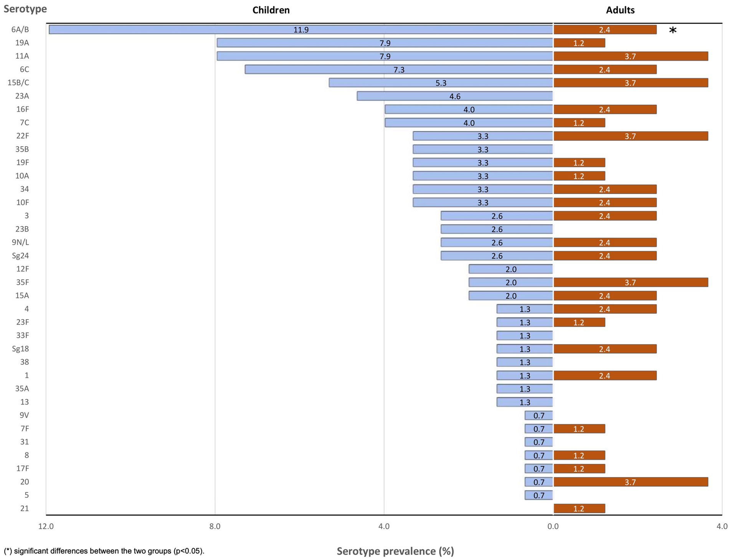Image resolution: width=730 pixels, height=560 pixels.
Task: Click the 2.4 adults bar for serotype 4
Action: tap(605, 309)
